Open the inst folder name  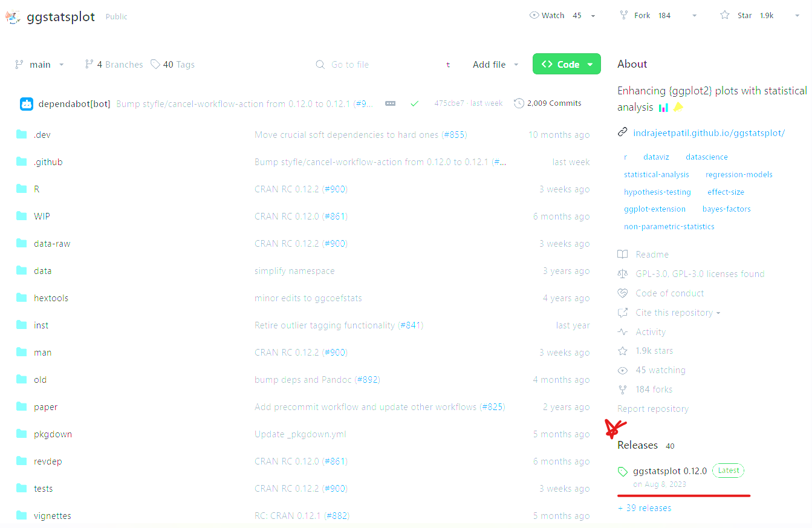click(41, 325)
